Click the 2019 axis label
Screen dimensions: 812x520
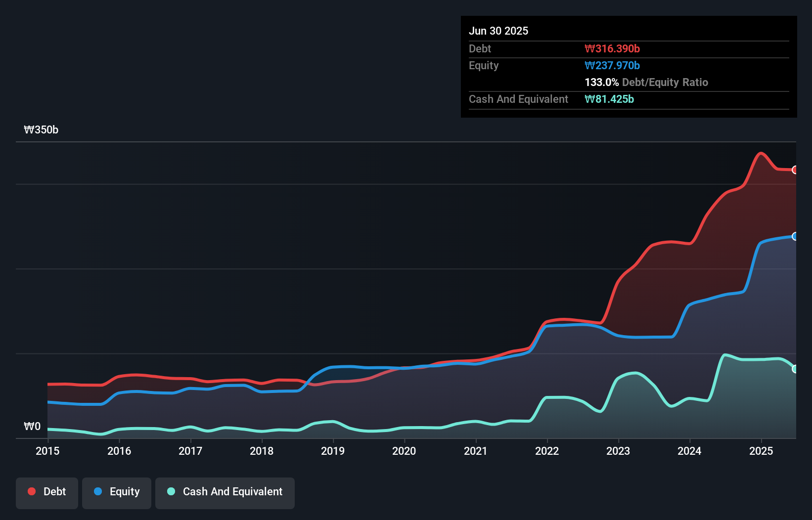[333, 451]
